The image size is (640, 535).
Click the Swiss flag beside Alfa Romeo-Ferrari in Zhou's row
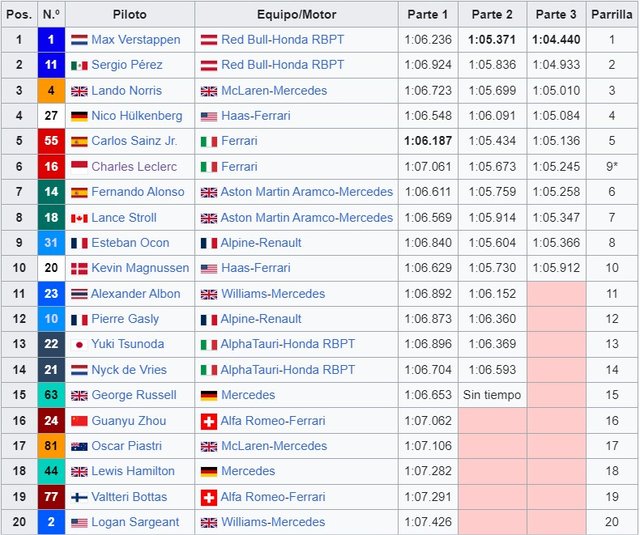click(209, 421)
